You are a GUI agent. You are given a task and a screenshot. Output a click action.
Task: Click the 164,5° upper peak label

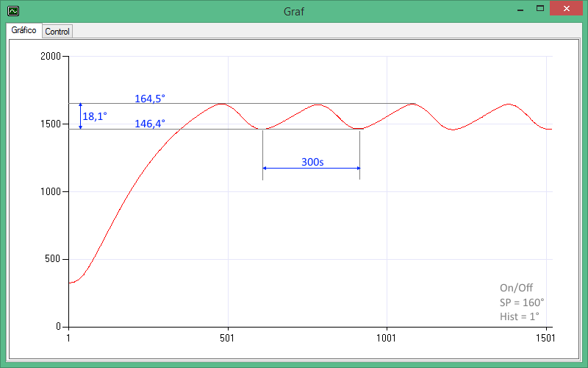pos(150,99)
